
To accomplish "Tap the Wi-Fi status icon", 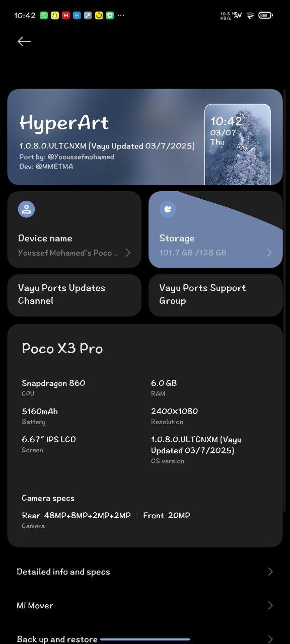I will coord(250,16).
